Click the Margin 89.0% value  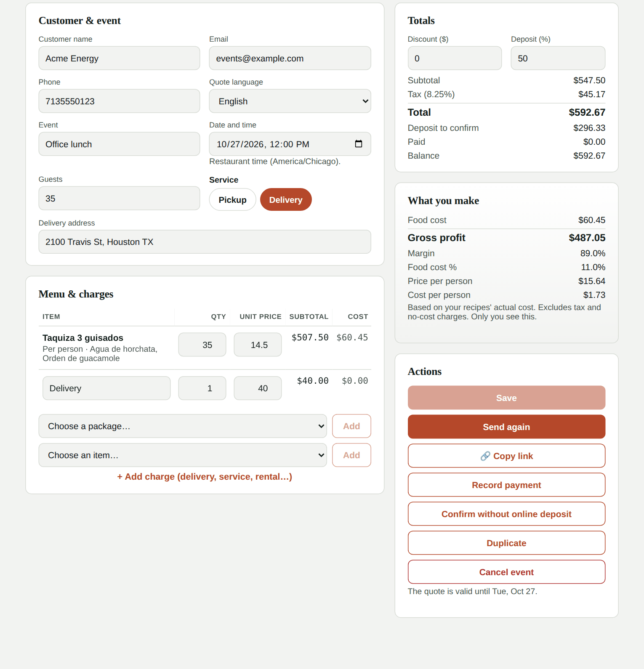coord(593,253)
